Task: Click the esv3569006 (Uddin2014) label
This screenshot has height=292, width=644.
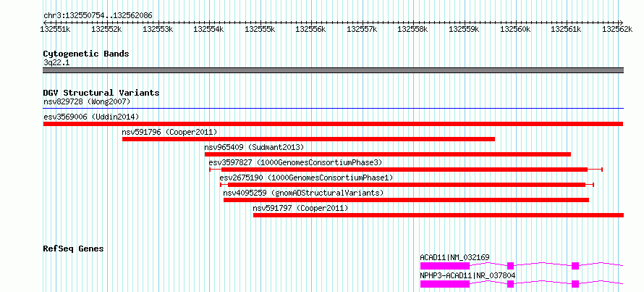Action: click(x=91, y=117)
